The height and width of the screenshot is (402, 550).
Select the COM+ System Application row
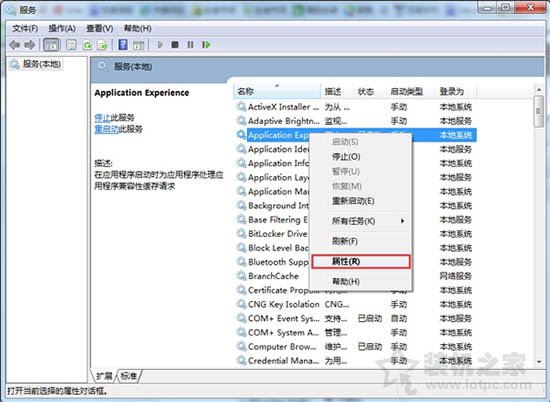pos(356,332)
